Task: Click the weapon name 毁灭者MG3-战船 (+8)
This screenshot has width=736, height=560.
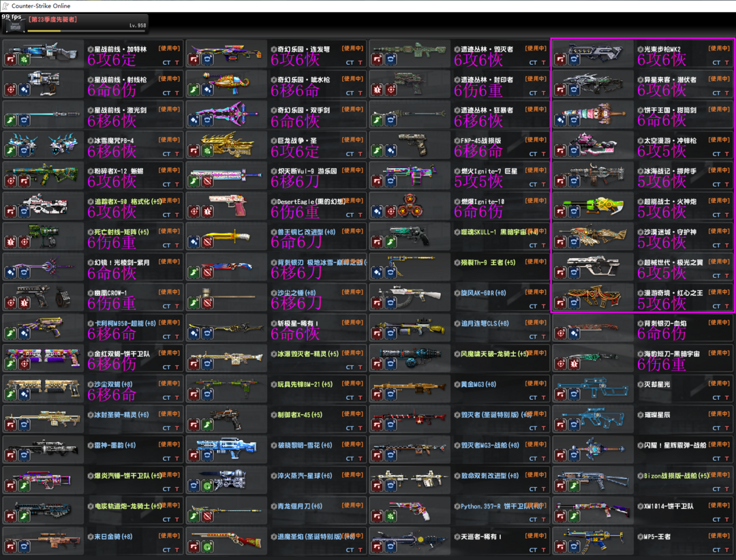Action: (490, 446)
